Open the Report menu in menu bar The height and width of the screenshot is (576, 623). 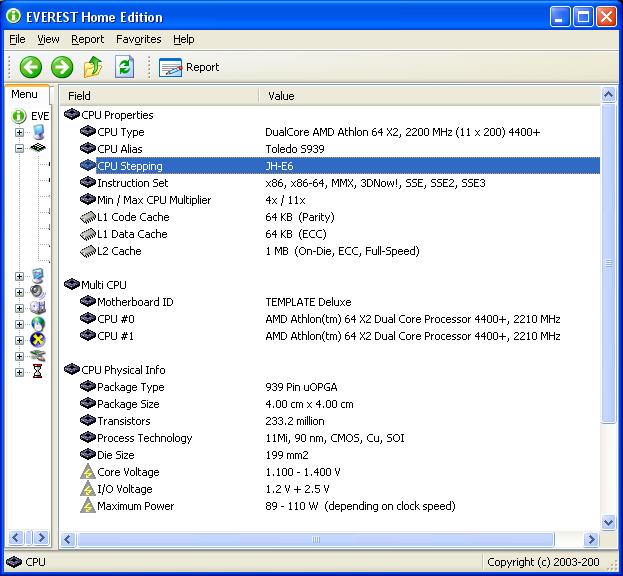point(87,39)
